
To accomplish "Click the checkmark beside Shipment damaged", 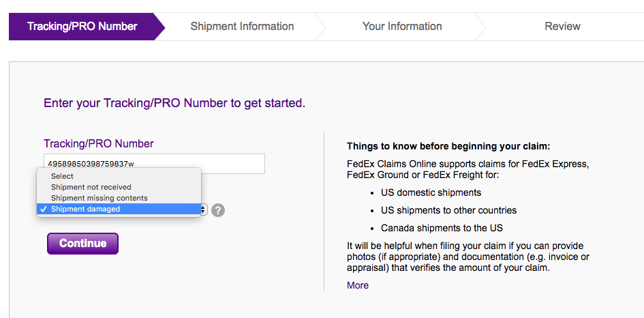I will pyautogui.click(x=44, y=209).
